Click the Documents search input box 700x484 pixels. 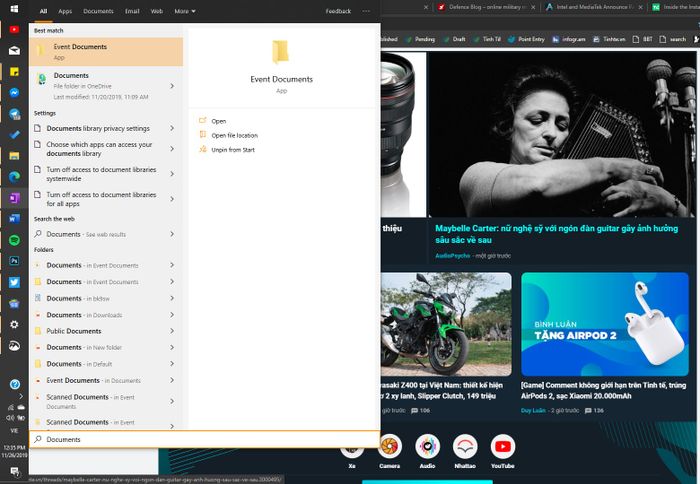(204, 439)
